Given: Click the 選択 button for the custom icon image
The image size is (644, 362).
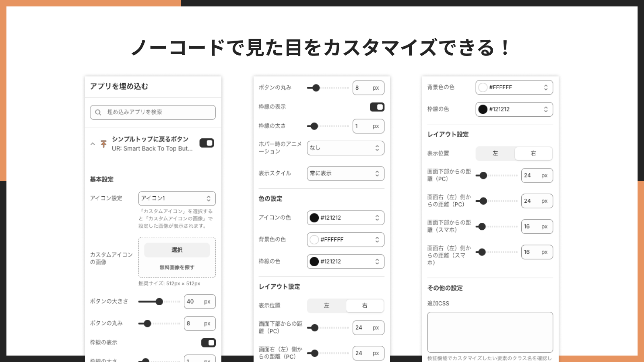Looking at the screenshot, I should coord(177,250).
